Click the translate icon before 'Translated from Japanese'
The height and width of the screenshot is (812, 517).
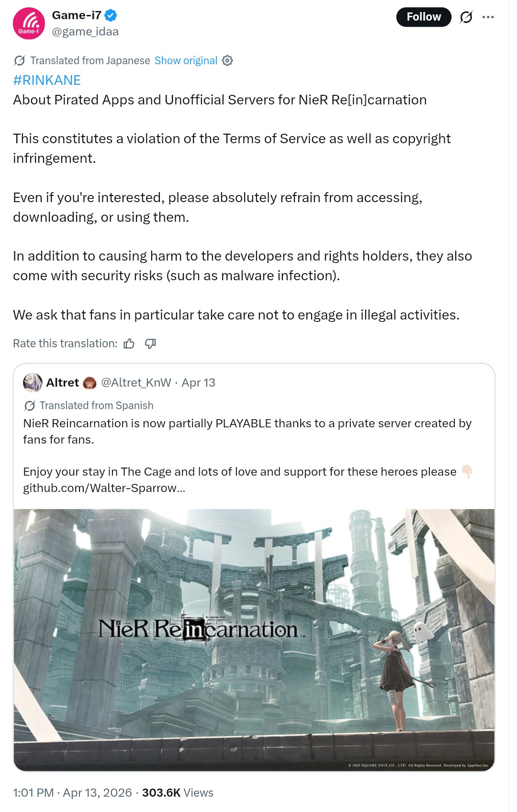coord(20,60)
